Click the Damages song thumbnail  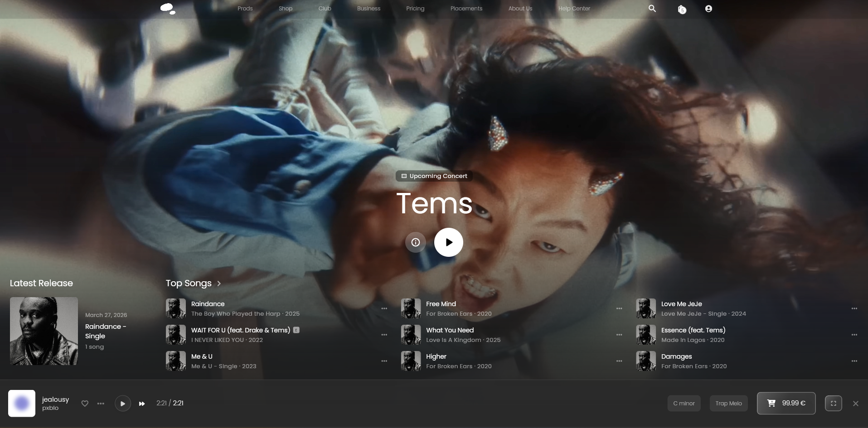pos(646,361)
